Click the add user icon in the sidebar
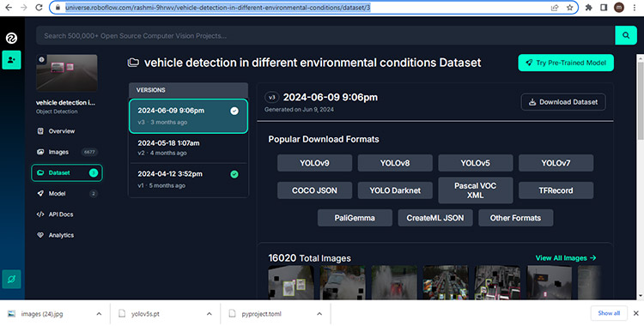 11,60
